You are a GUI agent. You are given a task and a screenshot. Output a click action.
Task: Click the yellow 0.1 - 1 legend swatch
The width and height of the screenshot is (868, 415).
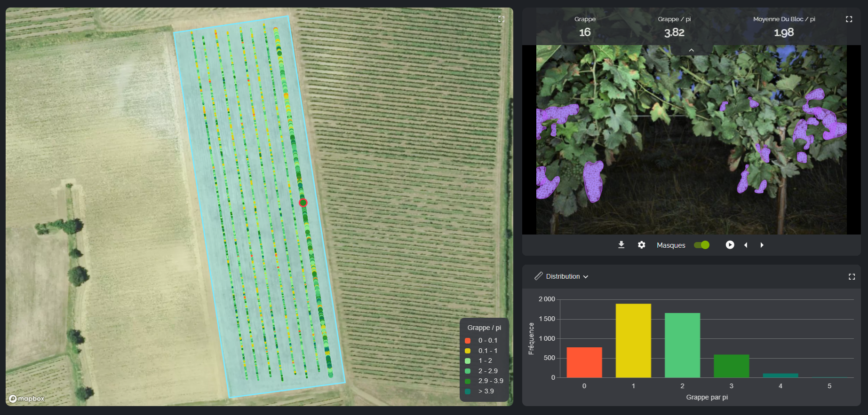point(468,351)
